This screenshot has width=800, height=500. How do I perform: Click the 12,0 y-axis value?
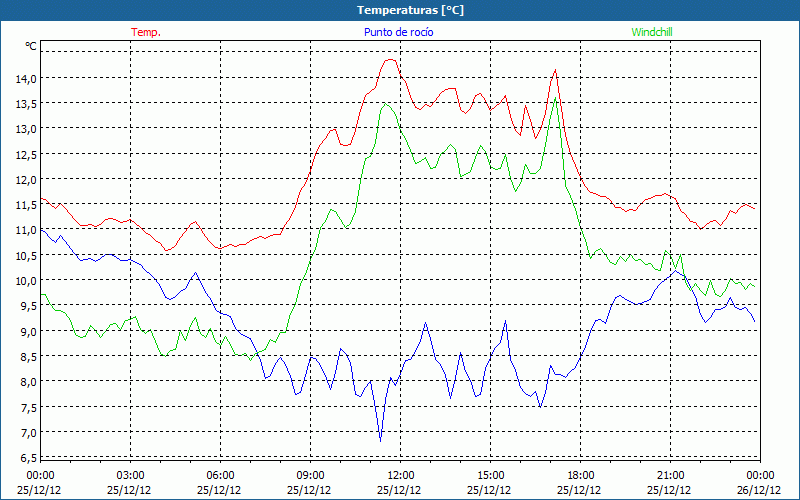coord(26,180)
